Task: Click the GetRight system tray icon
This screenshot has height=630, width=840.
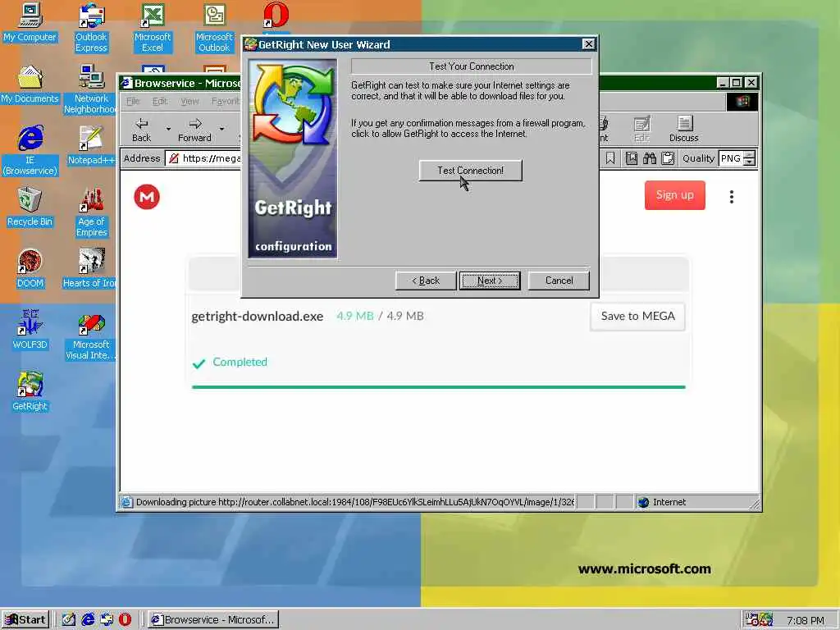Action: point(767,619)
